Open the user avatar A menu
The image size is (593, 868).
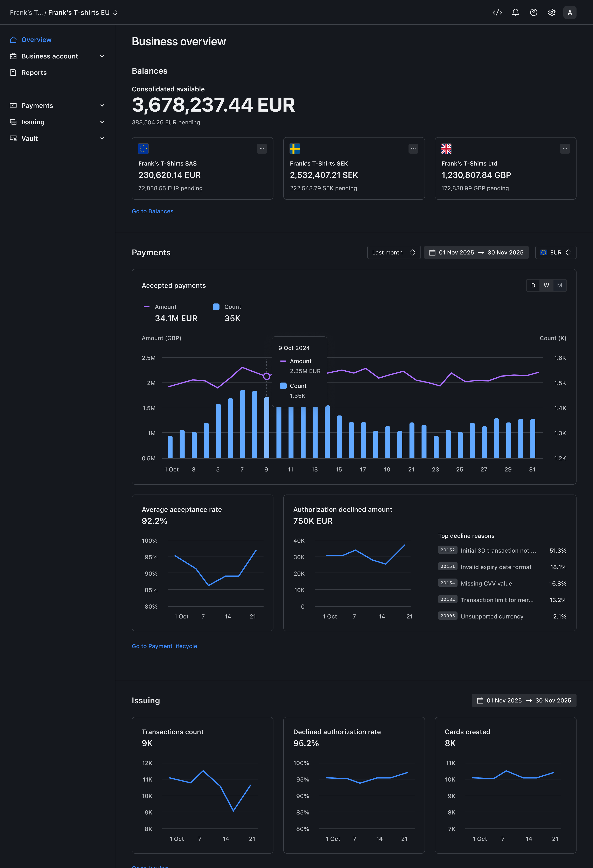570,12
